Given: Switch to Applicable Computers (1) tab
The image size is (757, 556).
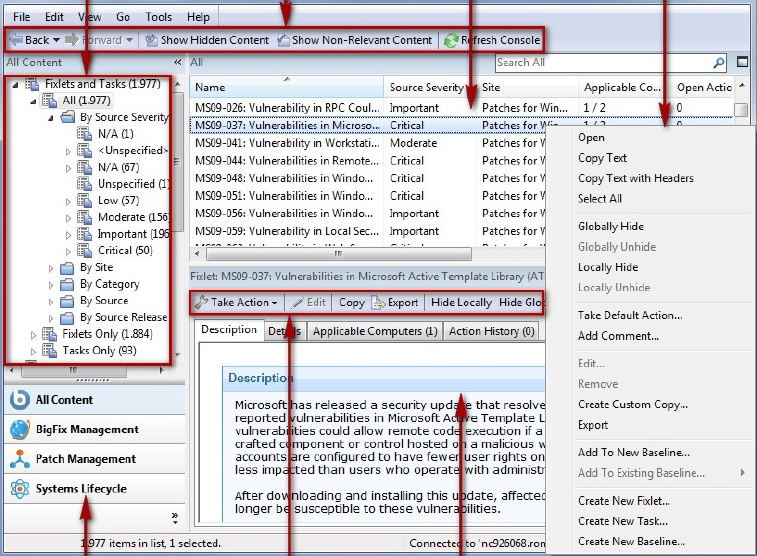Looking at the screenshot, I should [x=375, y=331].
